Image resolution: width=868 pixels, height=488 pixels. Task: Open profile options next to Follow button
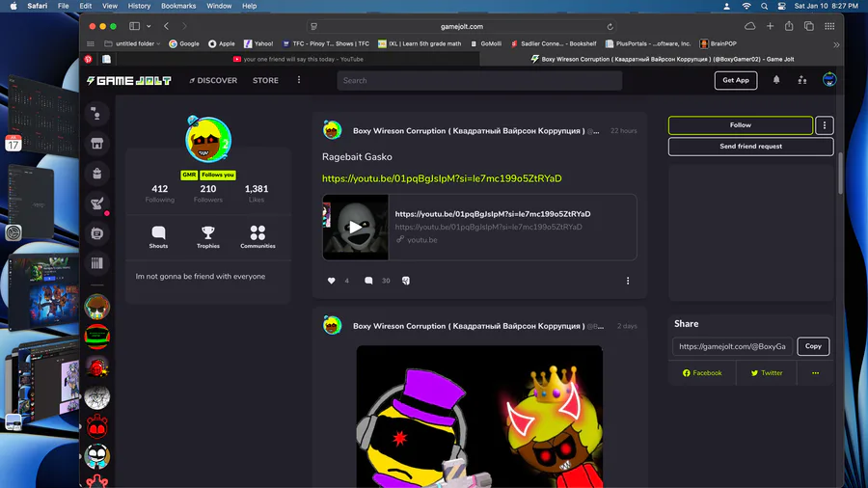point(825,125)
